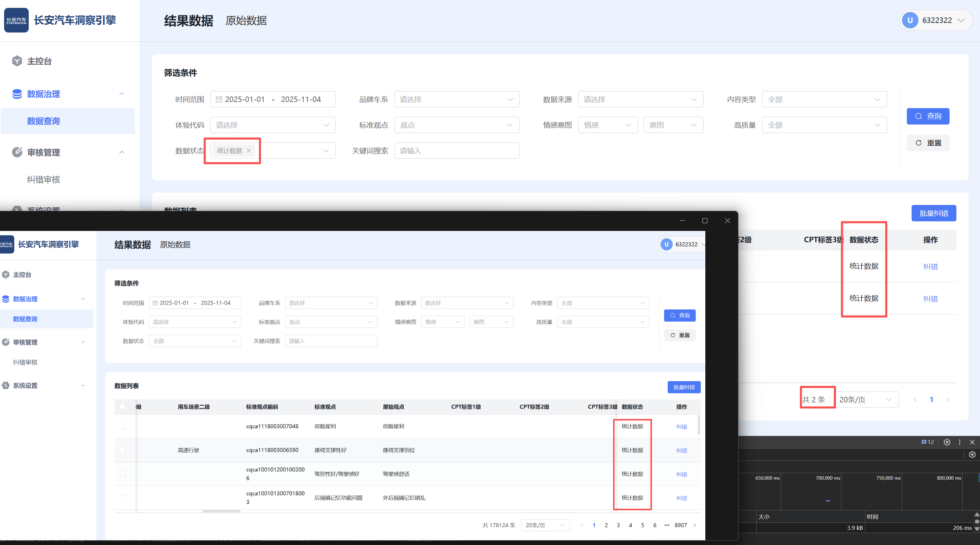Open the 品牌车系 dropdown in top window

[457, 99]
